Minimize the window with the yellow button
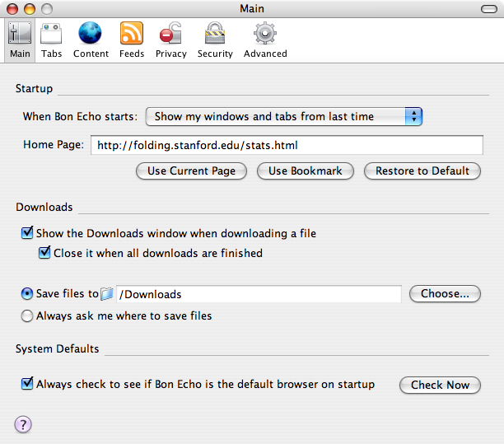 (30, 9)
